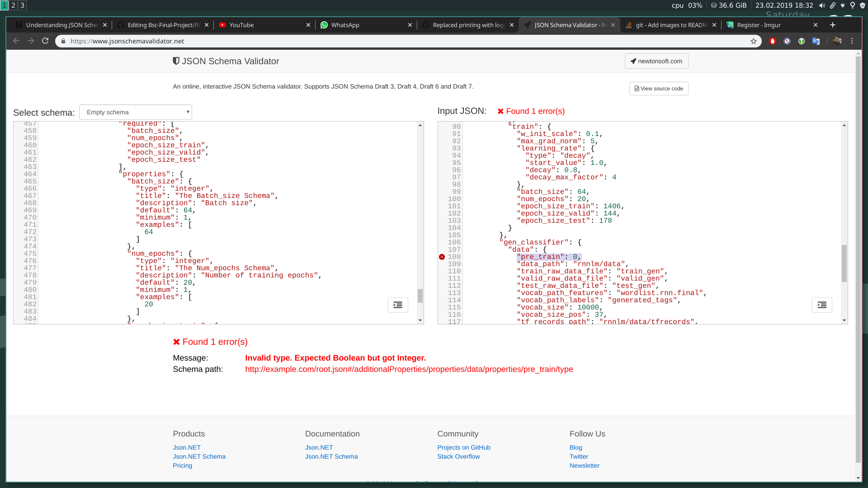
Task: Open the Google Translate extension icon
Action: coord(816,41)
